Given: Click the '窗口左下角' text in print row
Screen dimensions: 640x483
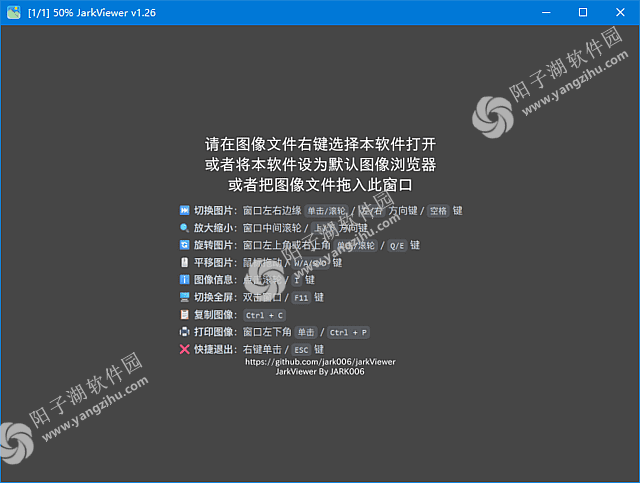Looking at the screenshot, I should point(267,332).
